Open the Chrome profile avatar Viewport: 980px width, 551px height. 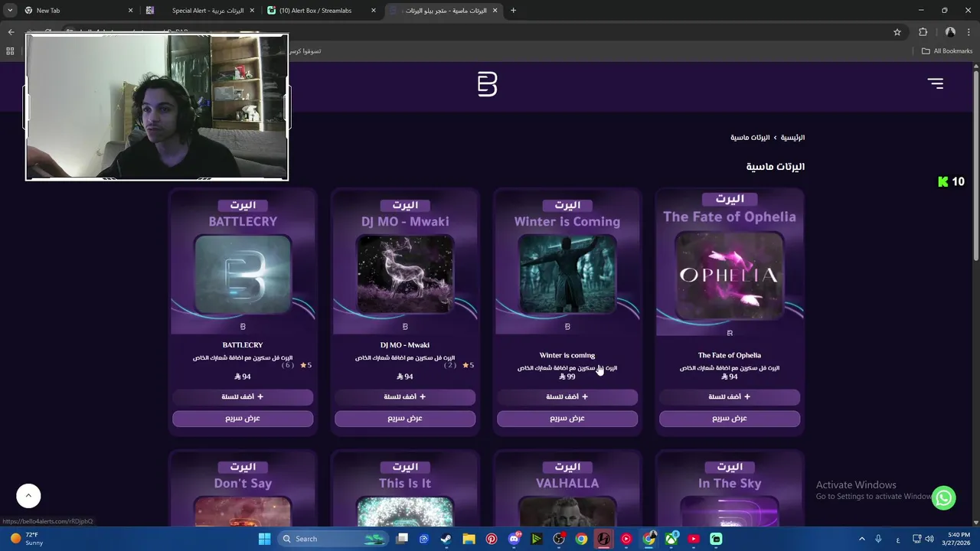(950, 32)
